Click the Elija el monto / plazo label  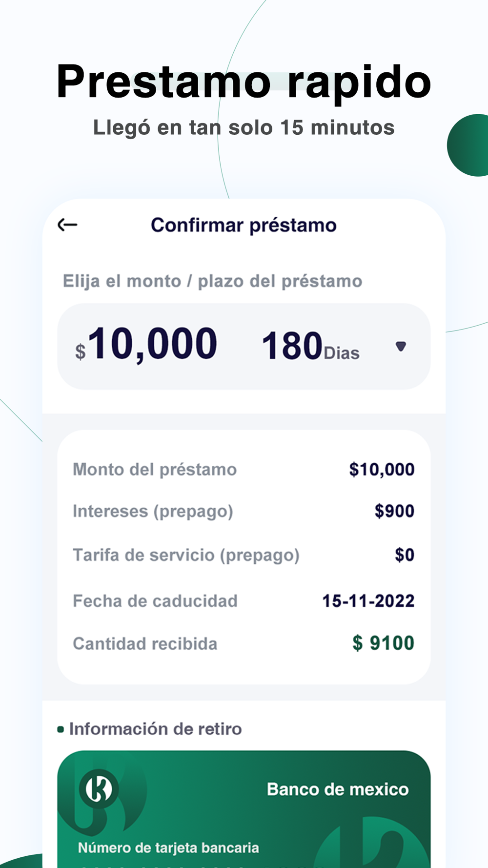click(212, 281)
